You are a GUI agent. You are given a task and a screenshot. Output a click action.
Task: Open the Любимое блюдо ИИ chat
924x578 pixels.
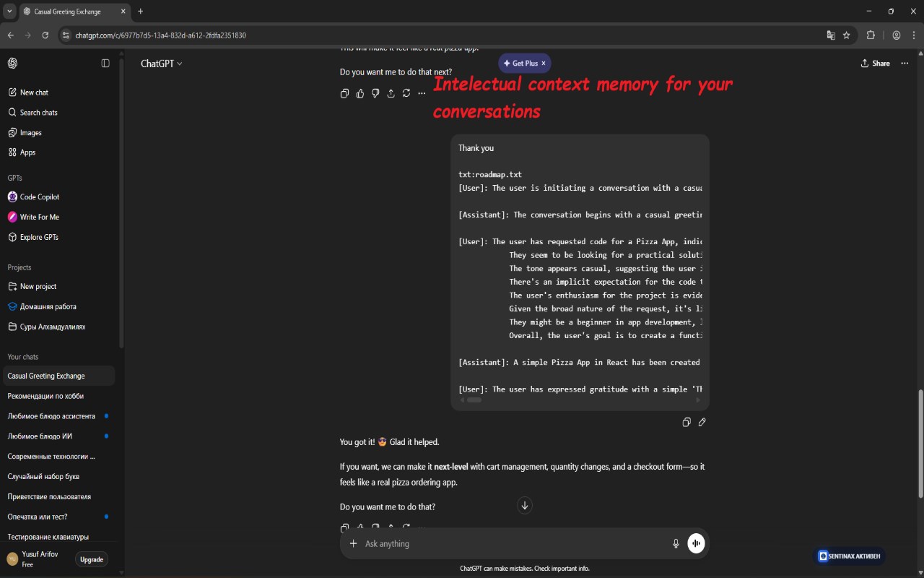[x=59, y=436]
